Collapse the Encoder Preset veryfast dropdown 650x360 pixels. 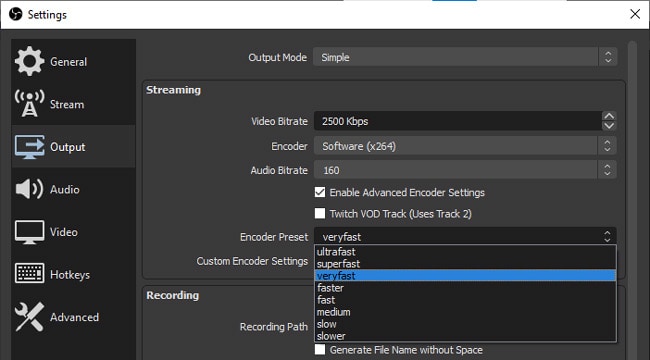[465, 236]
